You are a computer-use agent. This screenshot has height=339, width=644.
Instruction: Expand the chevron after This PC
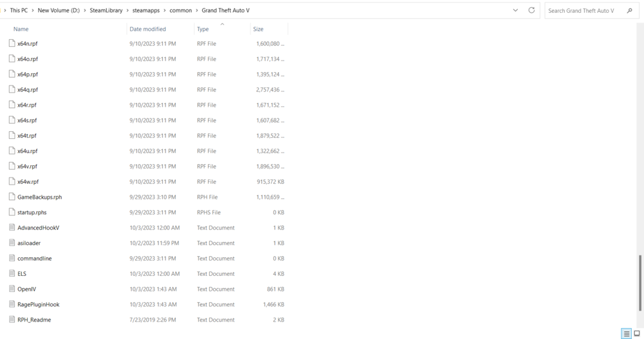tap(33, 10)
